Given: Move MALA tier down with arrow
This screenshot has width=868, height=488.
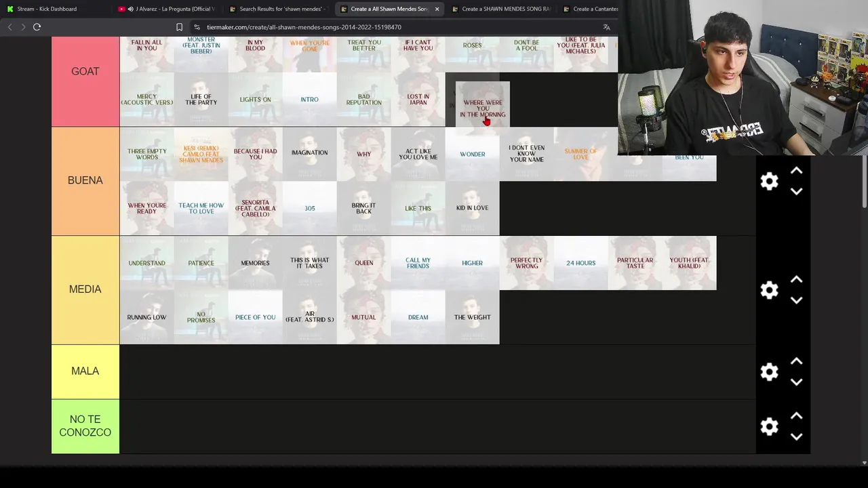Looking at the screenshot, I should pyautogui.click(x=796, y=382).
